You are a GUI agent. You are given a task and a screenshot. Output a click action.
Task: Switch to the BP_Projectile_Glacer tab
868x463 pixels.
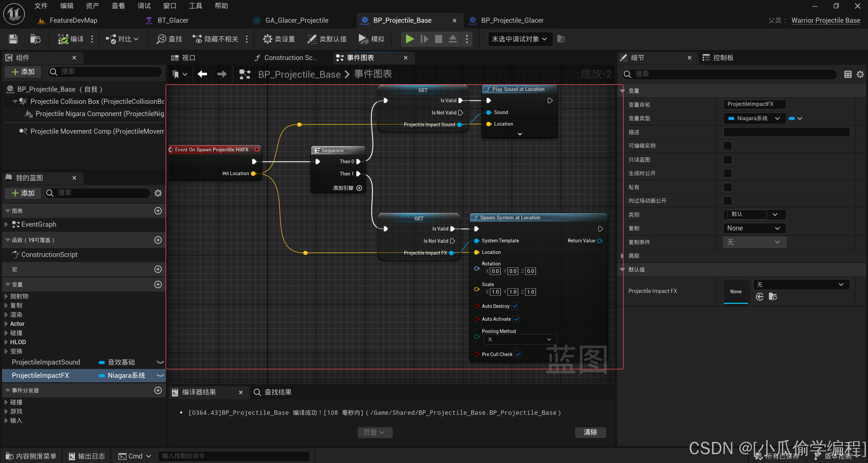(512, 20)
